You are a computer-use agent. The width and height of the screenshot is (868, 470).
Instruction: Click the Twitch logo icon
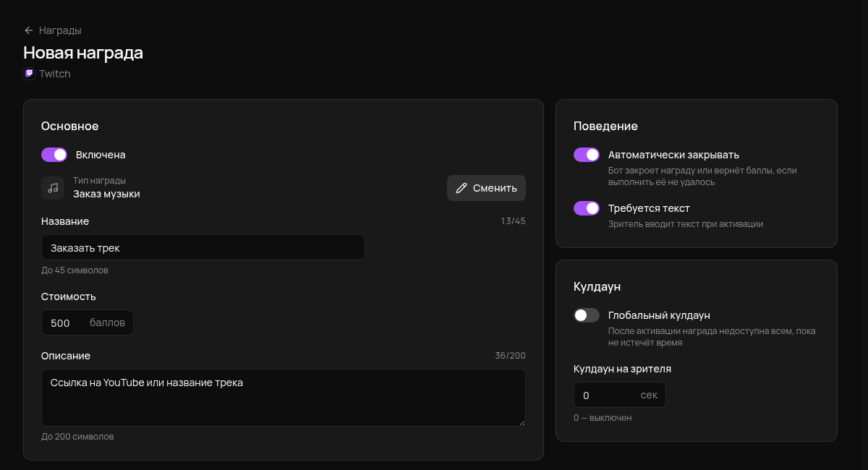pos(29,74)
